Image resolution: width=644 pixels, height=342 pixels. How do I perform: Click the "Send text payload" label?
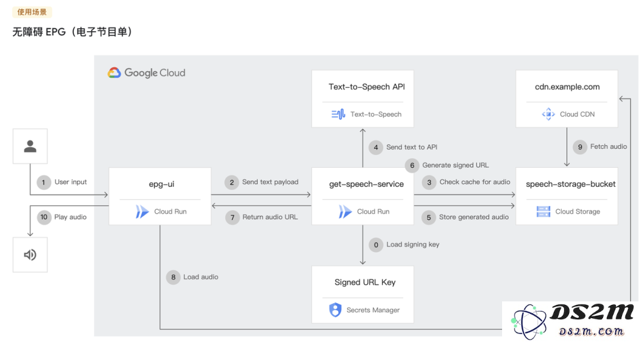tap(270, 182)
